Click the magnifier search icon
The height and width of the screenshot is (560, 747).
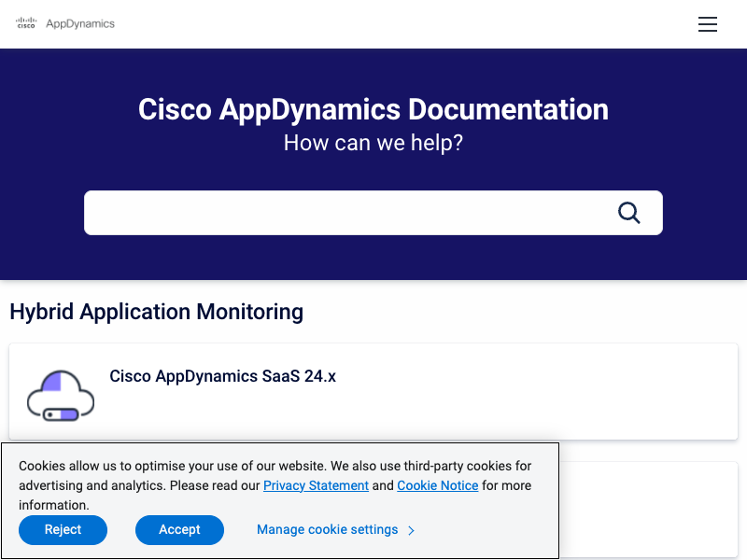pyautogui.click(x=628, y=213)
